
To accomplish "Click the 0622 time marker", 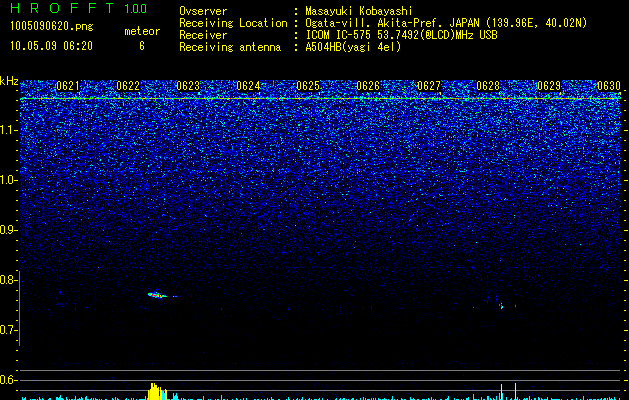I will click(128, 86).
